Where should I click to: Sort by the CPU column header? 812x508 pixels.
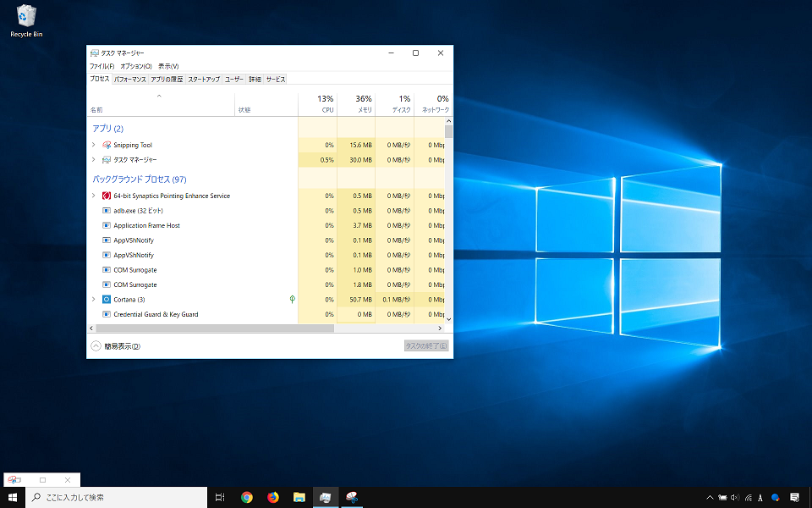[317, 104]
